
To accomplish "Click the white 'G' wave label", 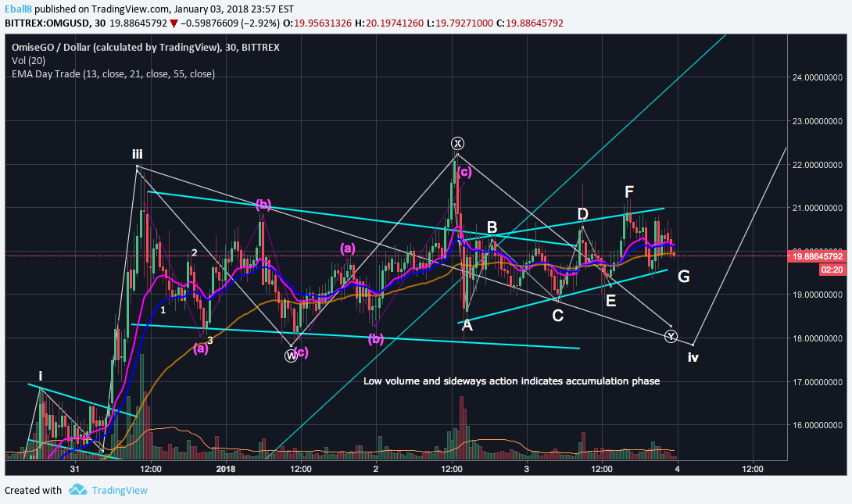I will (684, 277).
